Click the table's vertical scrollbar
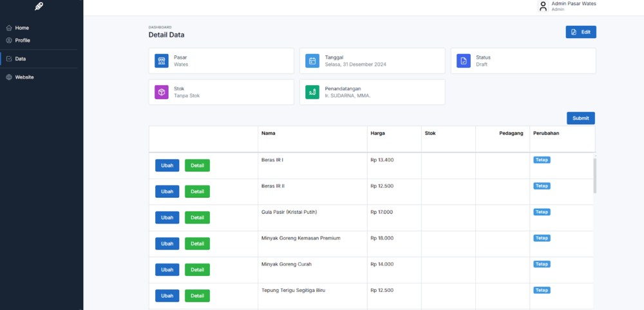The height and width of the screenshot is (310, 644). pyautogui.click(x=595, y=174)
